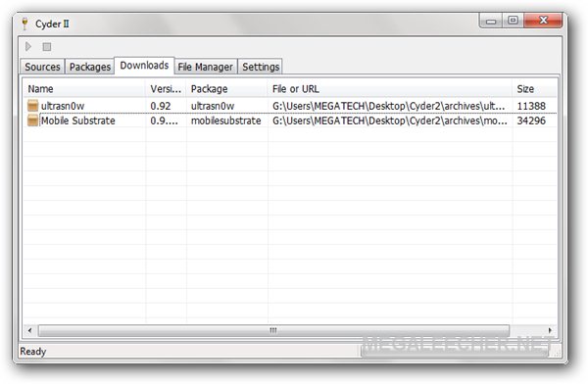
Task: Click the Mobile Substrate archive file path
Action: point(390,120)
